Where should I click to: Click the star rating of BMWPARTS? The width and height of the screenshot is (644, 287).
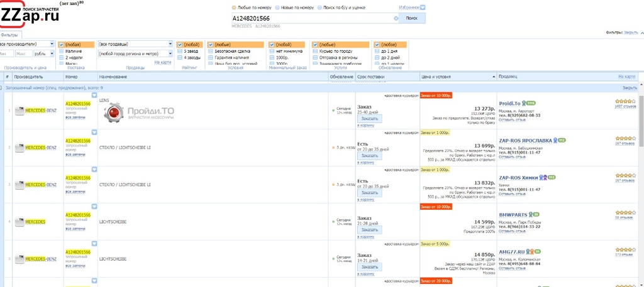click(625, 212)
